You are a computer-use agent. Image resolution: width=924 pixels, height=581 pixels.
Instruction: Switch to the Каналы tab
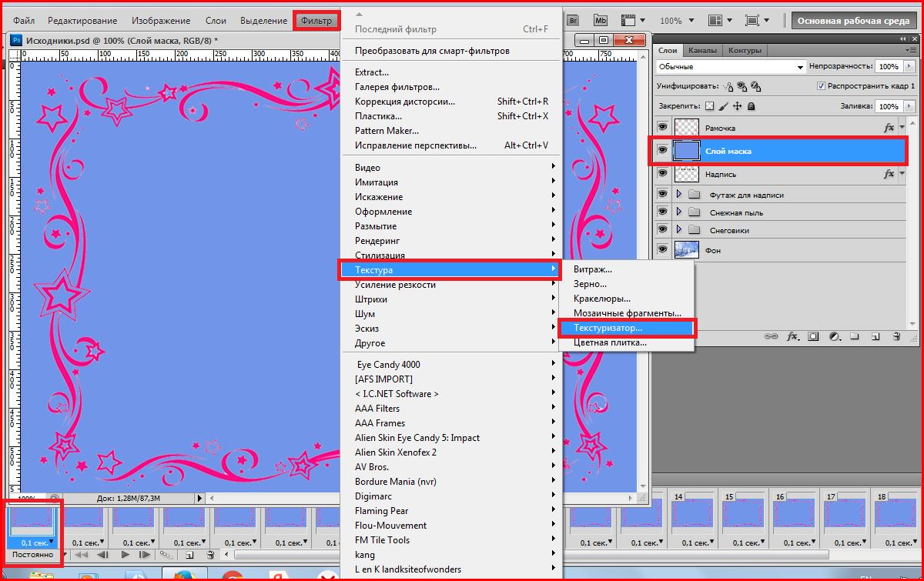coord(702,51)
